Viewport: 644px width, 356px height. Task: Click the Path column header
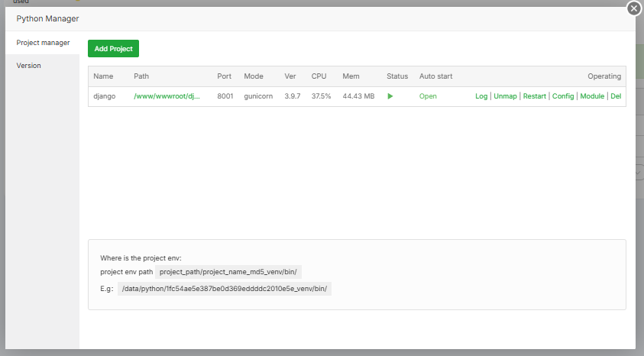[141, 76]
